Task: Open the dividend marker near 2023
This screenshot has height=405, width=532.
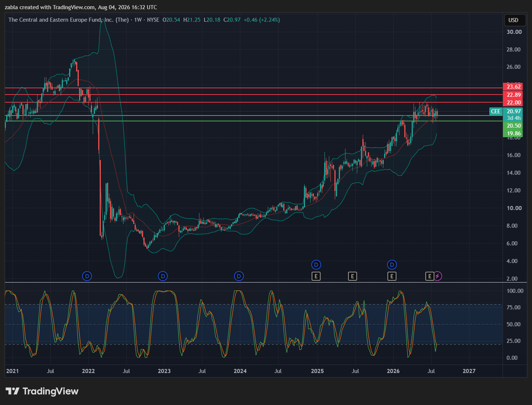Action: [x=163, y=276]
